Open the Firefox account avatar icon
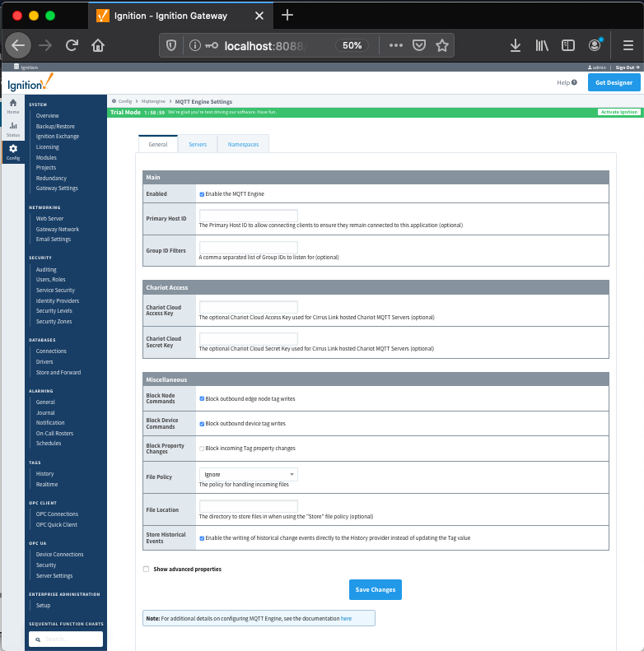The height and width of the screenshot is (651, 644). coord(595,44)
